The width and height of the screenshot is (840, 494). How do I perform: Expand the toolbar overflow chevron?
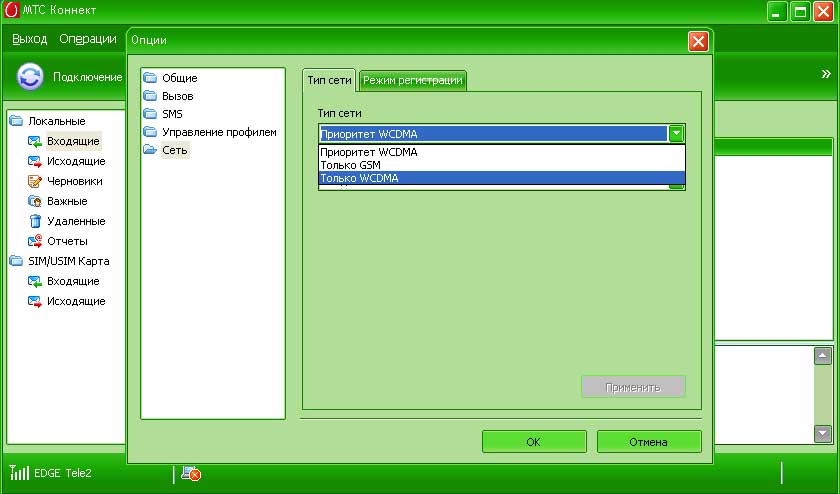point(826,74)
